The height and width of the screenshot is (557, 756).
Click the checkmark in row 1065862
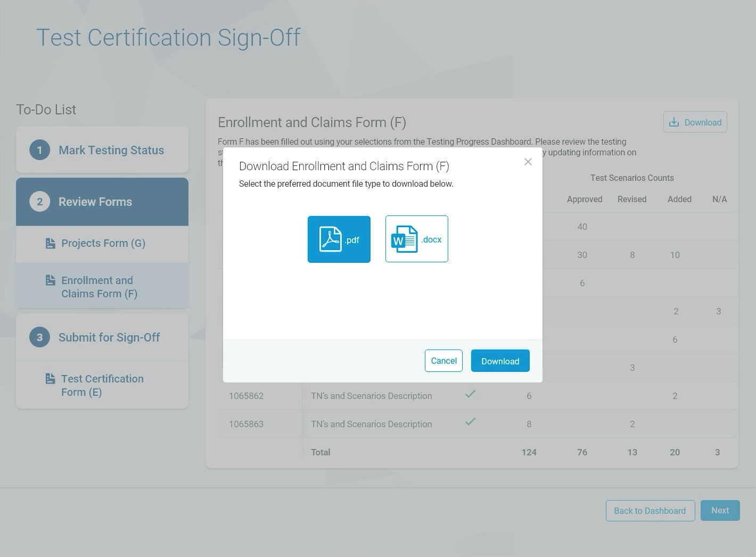point(470,394)
